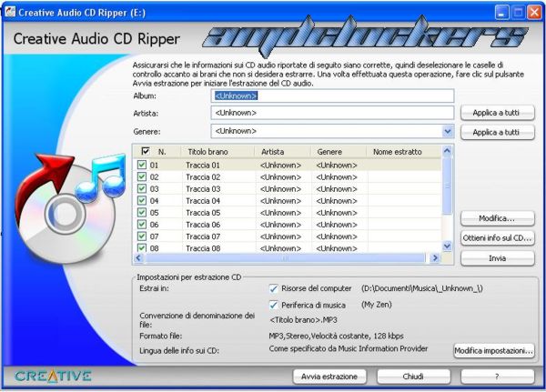Image resolution: width=546 pixels, height=392 pixels.
Task: Toggle the select-all checkbox in table header
Action: [x=141, y=151]
